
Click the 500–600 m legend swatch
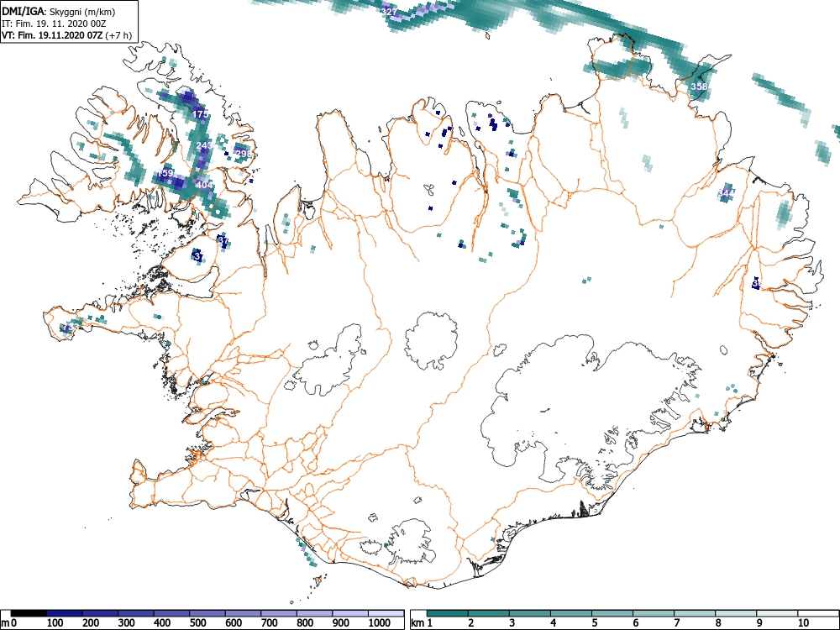207,613
